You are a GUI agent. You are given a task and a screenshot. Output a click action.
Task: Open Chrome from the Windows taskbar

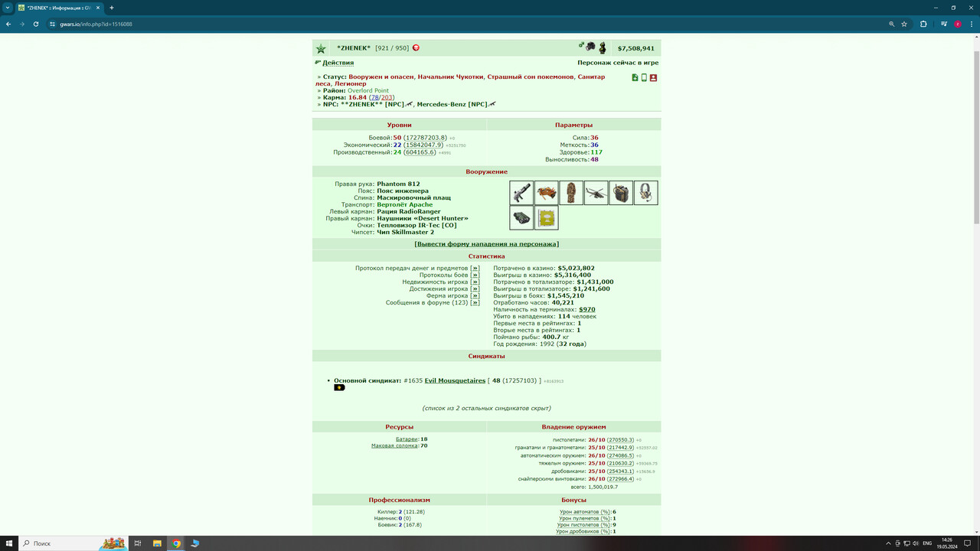coord(176,543)
